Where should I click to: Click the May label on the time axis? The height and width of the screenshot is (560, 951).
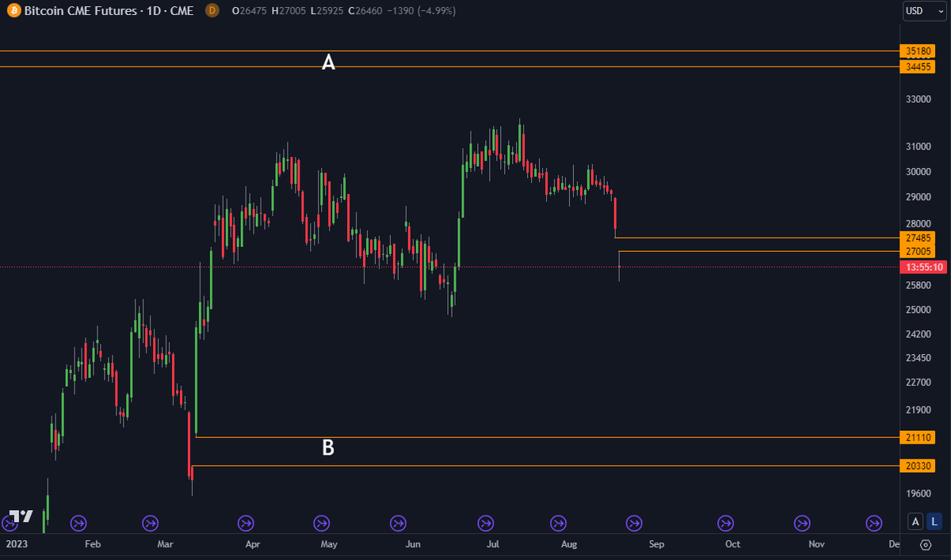coord(329,544)
